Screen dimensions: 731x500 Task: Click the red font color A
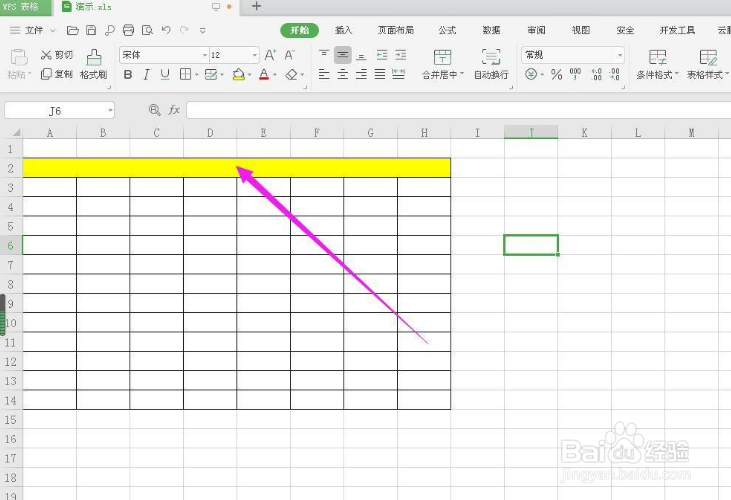pyautogui.click(x=264, y=75)
